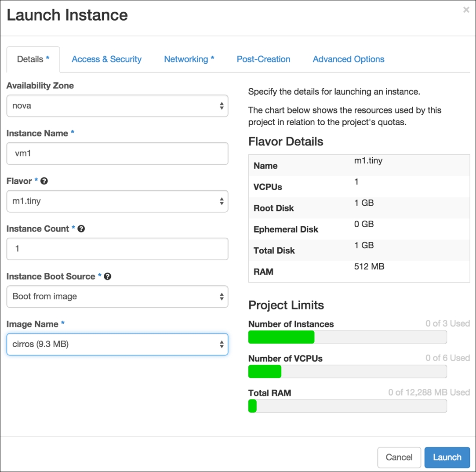Click the 'Project Limits' heading

point(286,305)
